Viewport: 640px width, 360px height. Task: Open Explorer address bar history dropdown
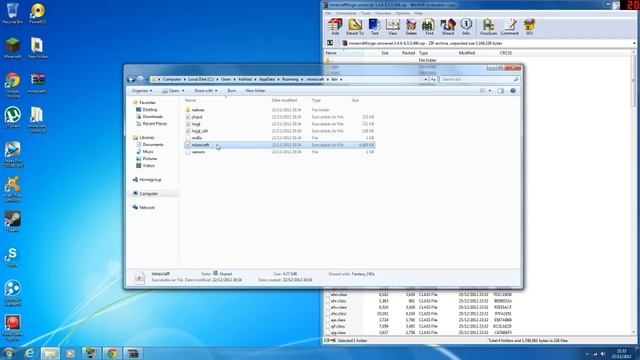[426, 79]
